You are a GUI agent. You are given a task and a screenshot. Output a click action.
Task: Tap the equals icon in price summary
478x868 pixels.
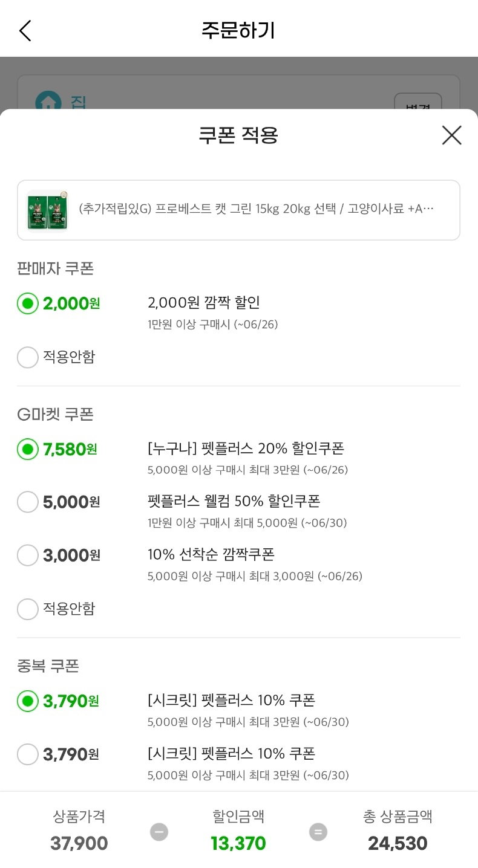tap(318, 832)
